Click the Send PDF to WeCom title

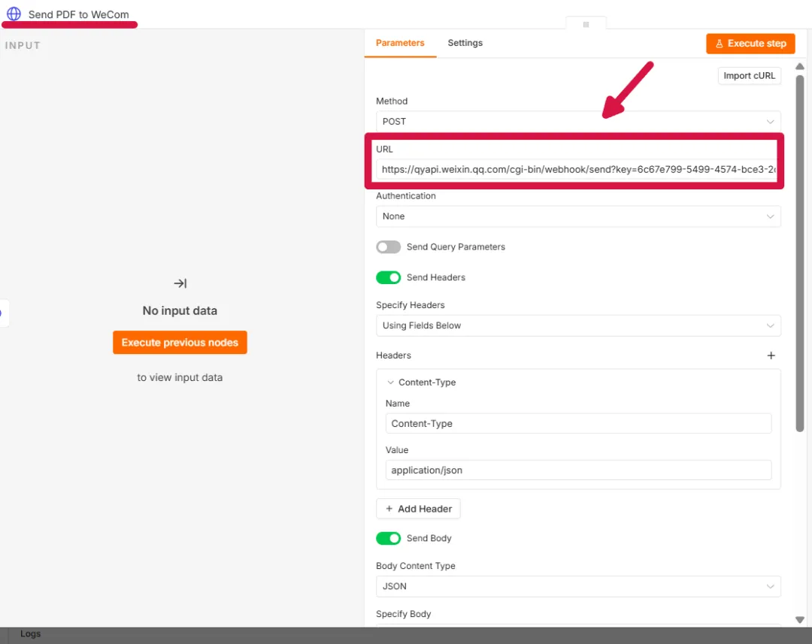tap(79, 14)
